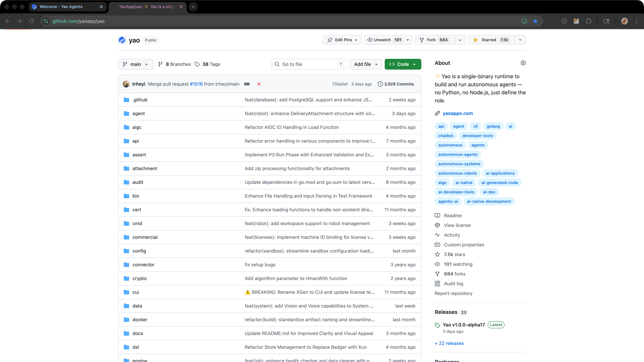This screenshot has width=644, height=362.
Task: Open the 8 Branches link
Action: point(174,64)
